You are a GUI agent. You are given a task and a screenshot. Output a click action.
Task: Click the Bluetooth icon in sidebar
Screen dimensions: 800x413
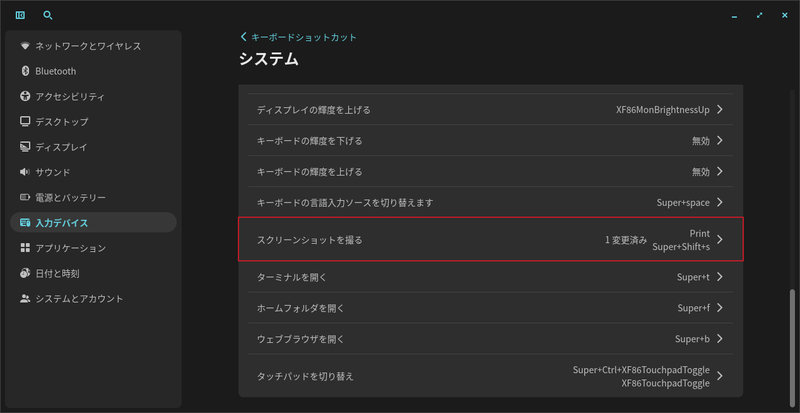pos(25,71)
